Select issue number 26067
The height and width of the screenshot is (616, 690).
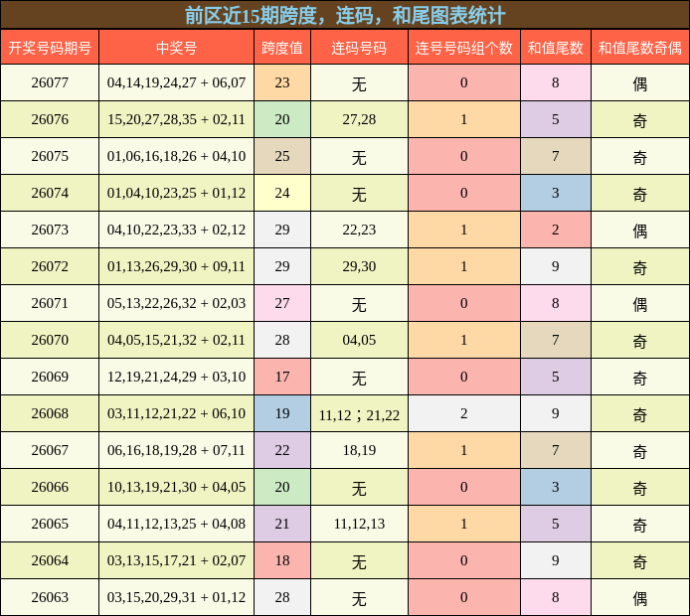pos(50,450)
